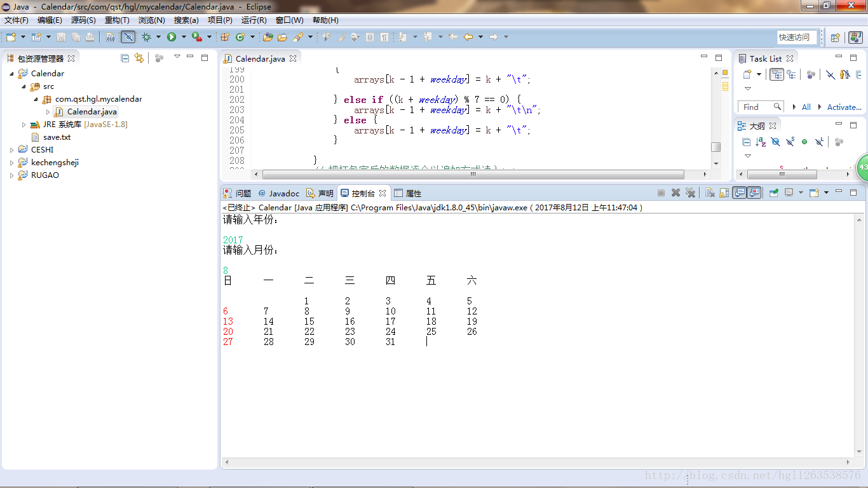This screenshot has height=488, width=868.
Task: Expand JRE system library node
Action: point(24,125)
